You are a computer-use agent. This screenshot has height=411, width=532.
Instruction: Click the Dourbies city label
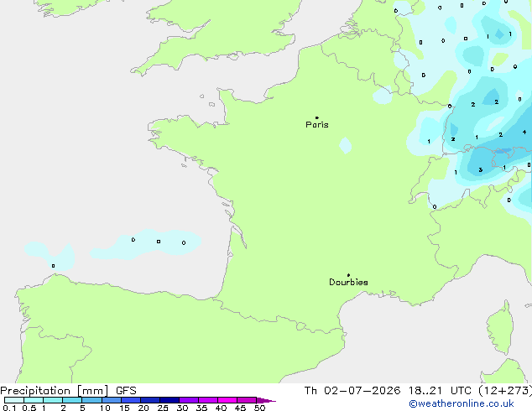[x=348, y=282]
